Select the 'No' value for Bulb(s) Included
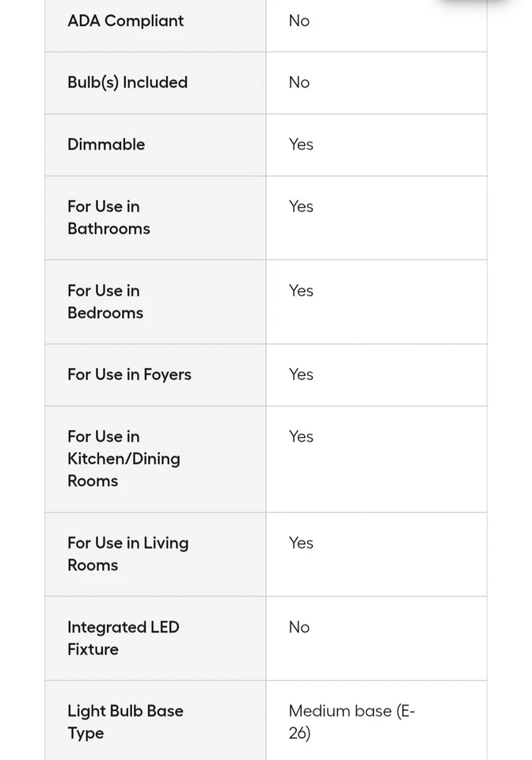The width and height of the screenshot is (532, 760). click(x=299, y=82)
